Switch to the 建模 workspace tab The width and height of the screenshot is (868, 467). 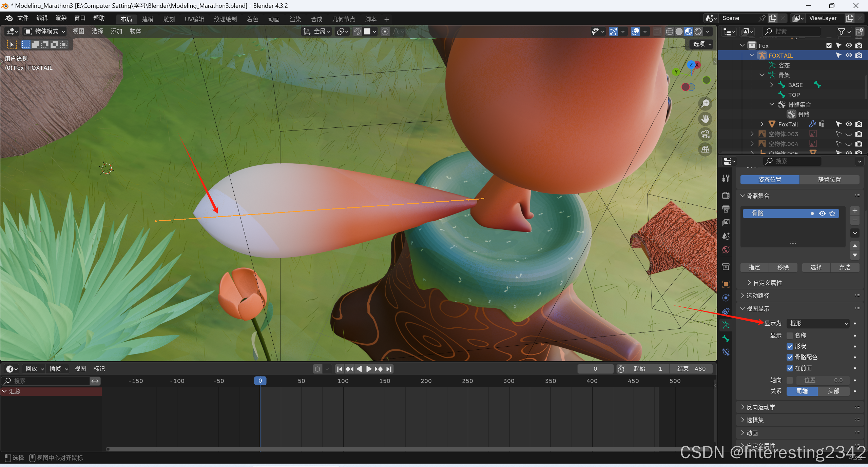pos(148,19)
